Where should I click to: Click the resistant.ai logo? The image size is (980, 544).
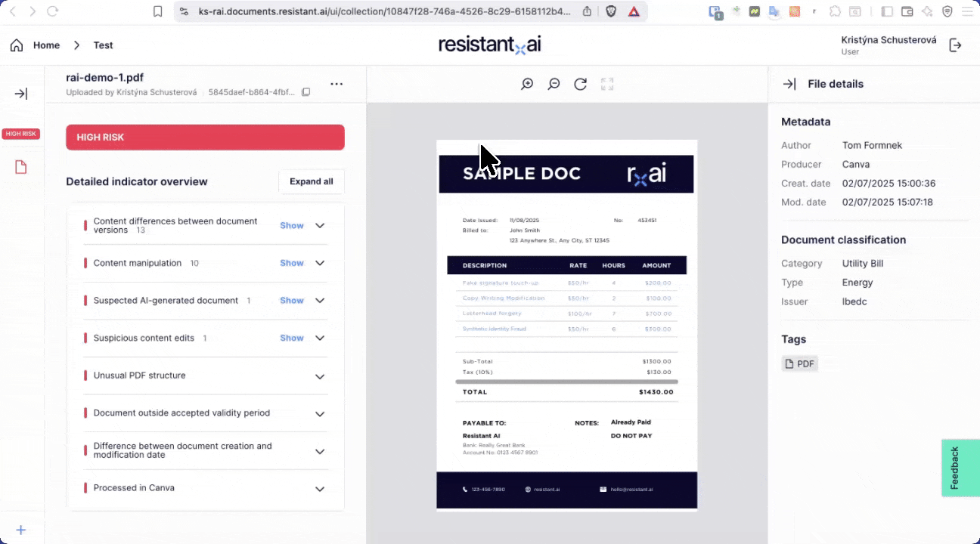tap(490, 45)
